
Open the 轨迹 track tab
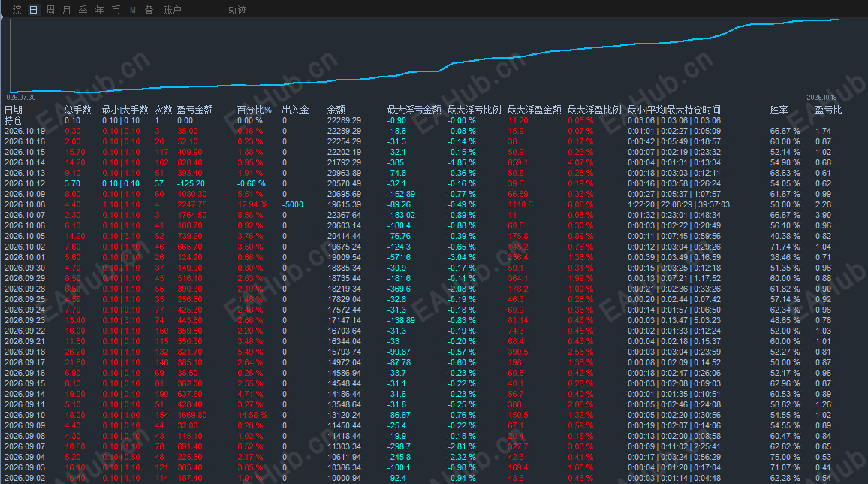[237, 10]
